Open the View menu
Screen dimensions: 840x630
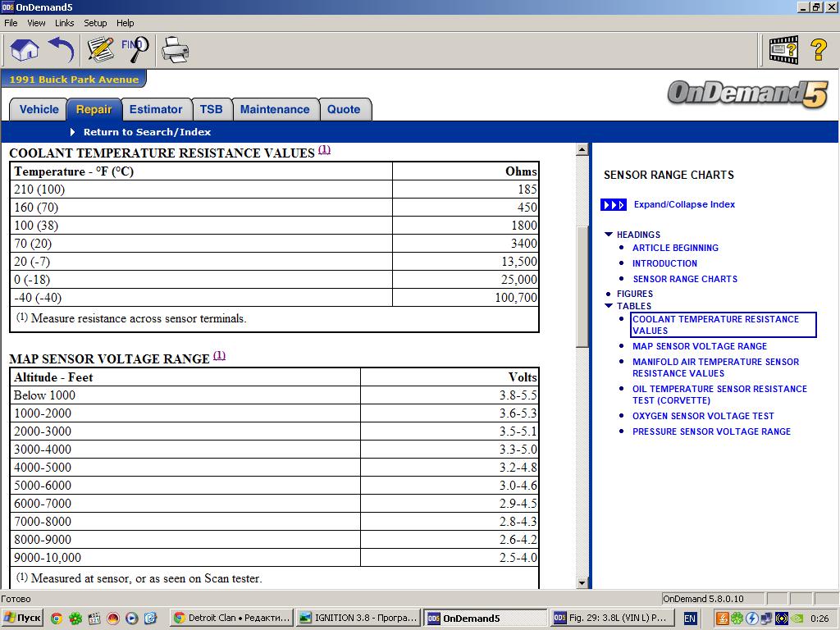(x=36, y=23)
